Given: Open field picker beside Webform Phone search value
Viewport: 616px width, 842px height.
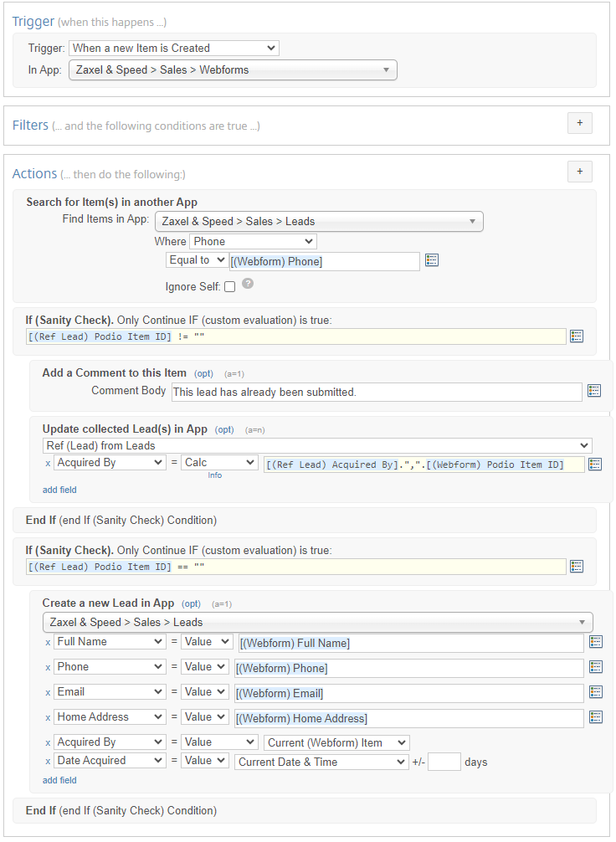Looking at the screenshot, I should point(432,260).
